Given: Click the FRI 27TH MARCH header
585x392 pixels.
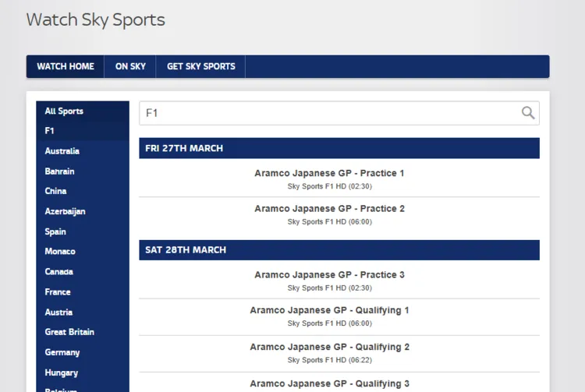Looking at the screenshot, I should click(x=339, y=148).
